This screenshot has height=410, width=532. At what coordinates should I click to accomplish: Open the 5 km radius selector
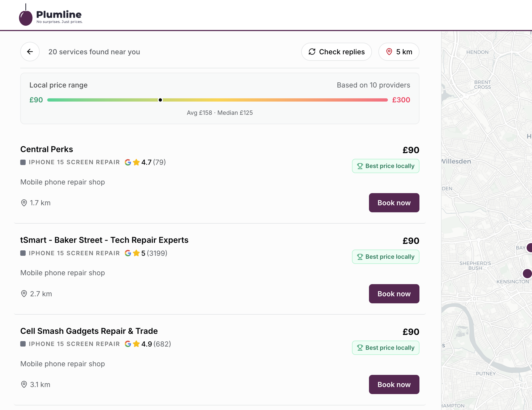pos(399,52)
